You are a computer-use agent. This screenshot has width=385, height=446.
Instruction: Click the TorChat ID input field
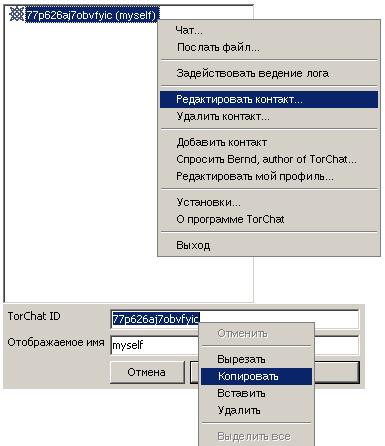coord(235,319)
